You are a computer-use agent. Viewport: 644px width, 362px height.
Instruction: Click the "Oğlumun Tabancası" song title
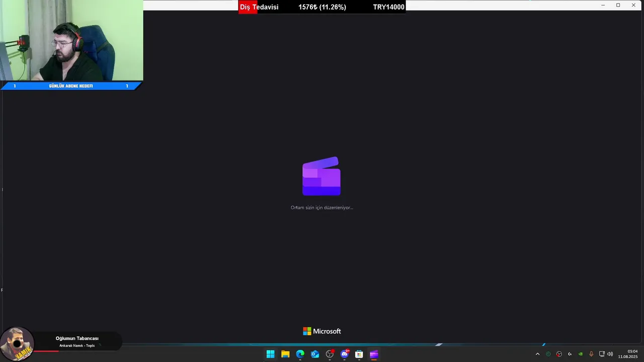point(77,338)
